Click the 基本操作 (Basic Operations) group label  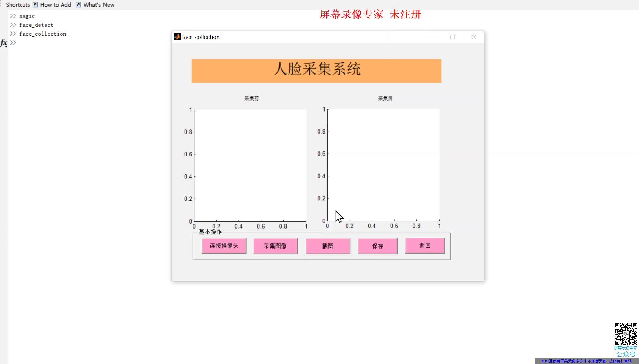click(210, 232)
